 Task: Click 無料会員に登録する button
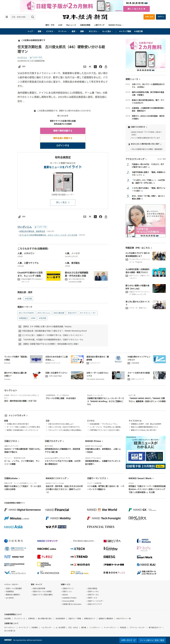pos(63,138)
